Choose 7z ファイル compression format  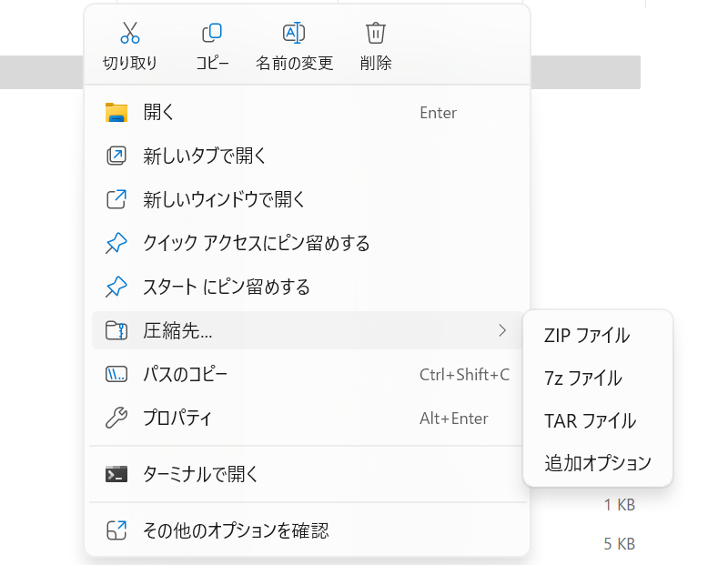(x=582, y=378)
